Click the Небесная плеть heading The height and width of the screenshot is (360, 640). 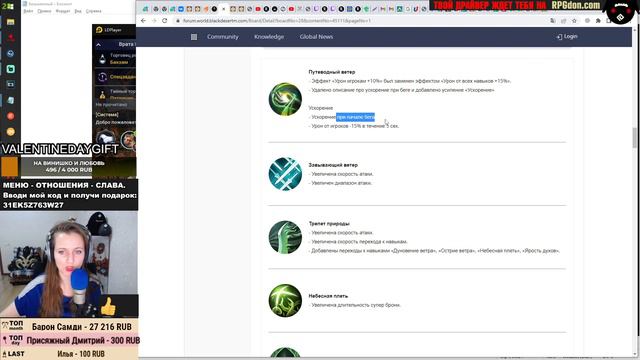(x=328, y=296)
